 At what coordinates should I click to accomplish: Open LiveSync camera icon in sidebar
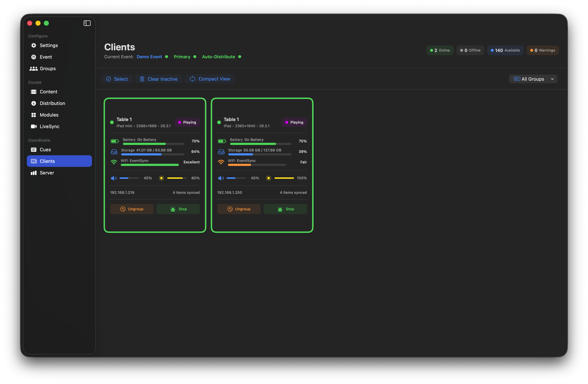34,126
